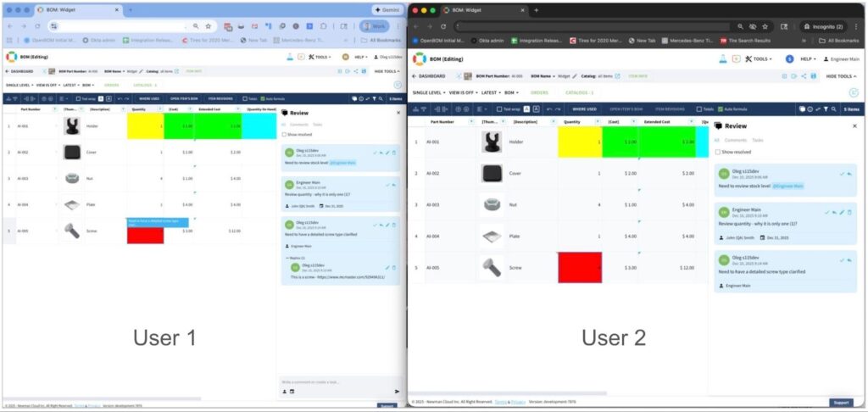Delete Engineer Main's comment in User 2 panel
Screen dimensions: 868x412
[849, 212]
